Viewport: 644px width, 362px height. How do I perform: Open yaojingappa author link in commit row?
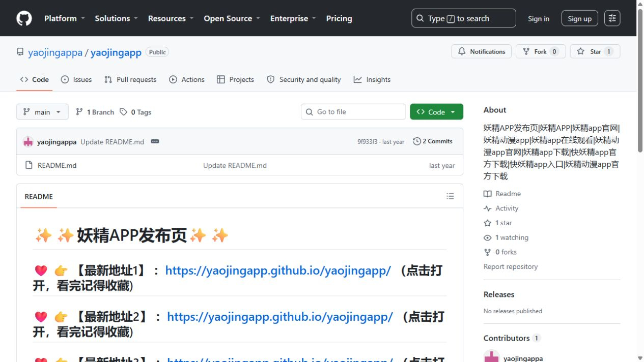pyautogui.click(x=57, y=142)
